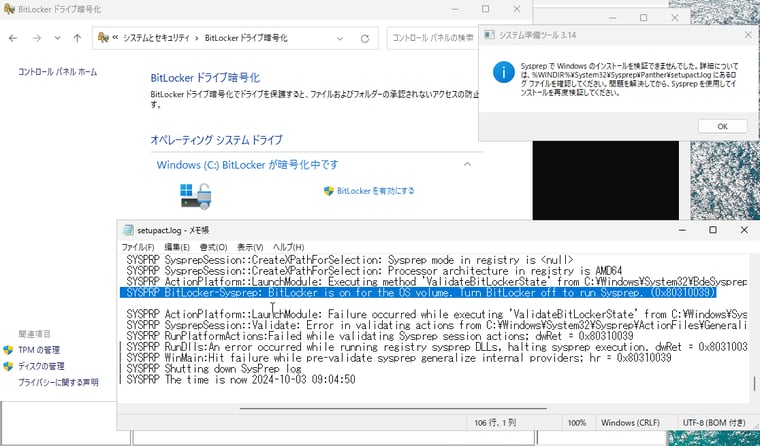The height and width of the screenshot is (446, 760).
Task: Go back in BitLocker control panel window
Action: pyautogui.click(x=13, y=38)
